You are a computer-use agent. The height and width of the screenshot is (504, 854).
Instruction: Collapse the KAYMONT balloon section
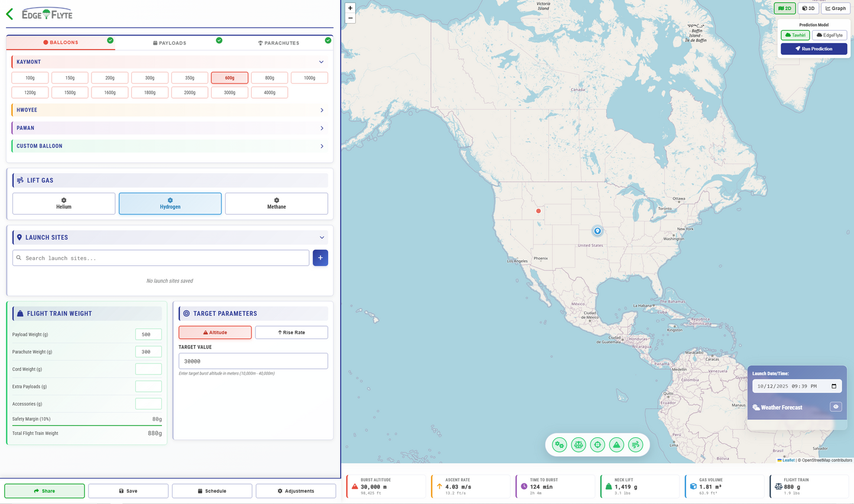321,62
